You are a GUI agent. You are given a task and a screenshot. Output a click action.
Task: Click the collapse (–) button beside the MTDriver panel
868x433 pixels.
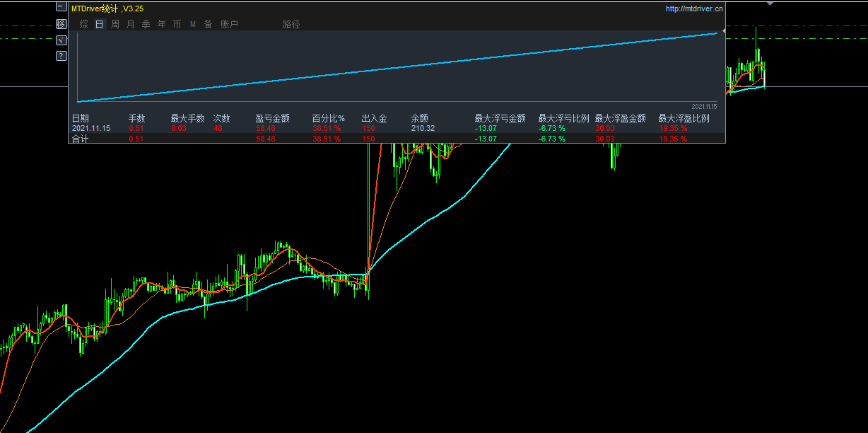(61, 8)
